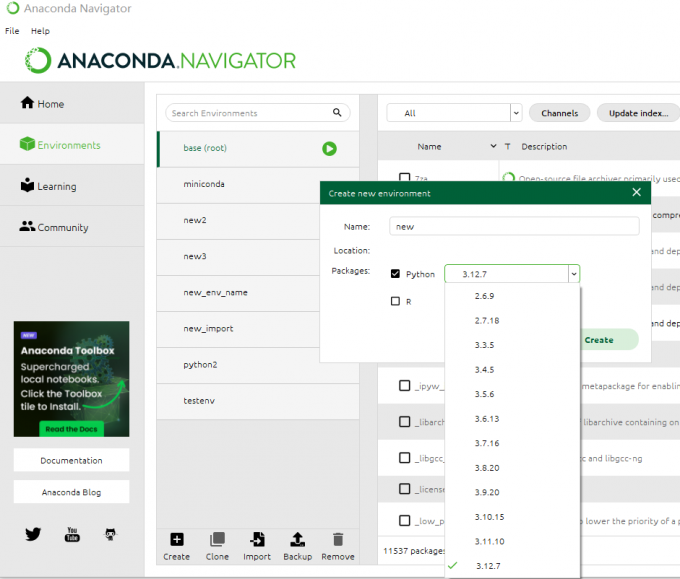Tick the _ipyw package checkbox
Image resolution: width=680 pixels, height=579 pixels.
point(404,386)
